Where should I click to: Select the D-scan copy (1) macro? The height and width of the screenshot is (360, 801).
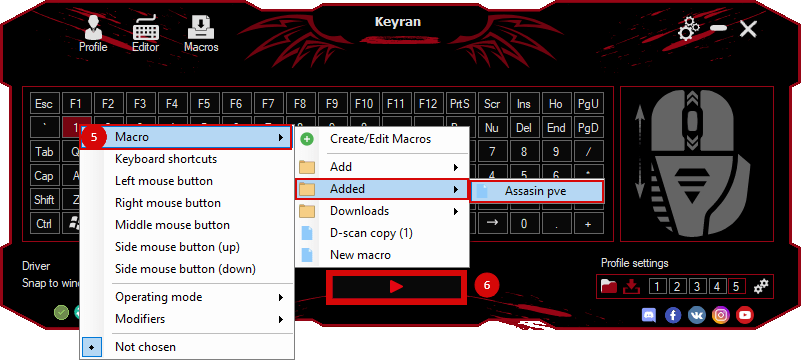(382, 233)
